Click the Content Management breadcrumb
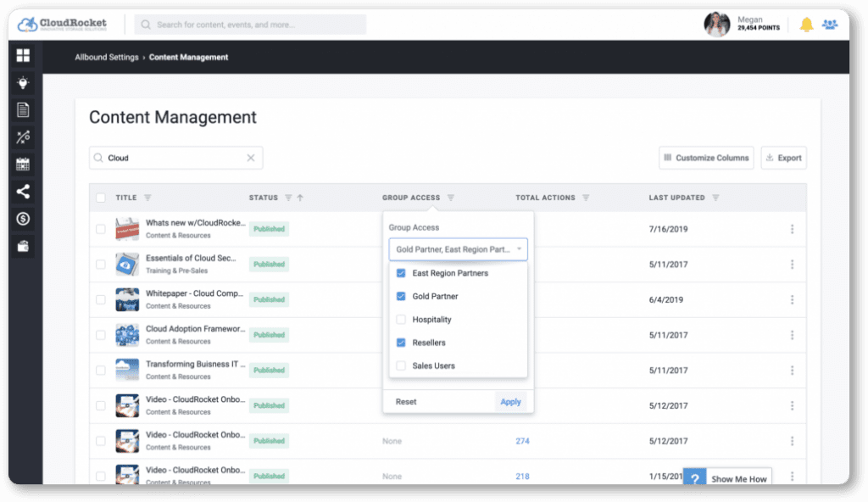This screenshot has height=502, width=868. point(187,57)
